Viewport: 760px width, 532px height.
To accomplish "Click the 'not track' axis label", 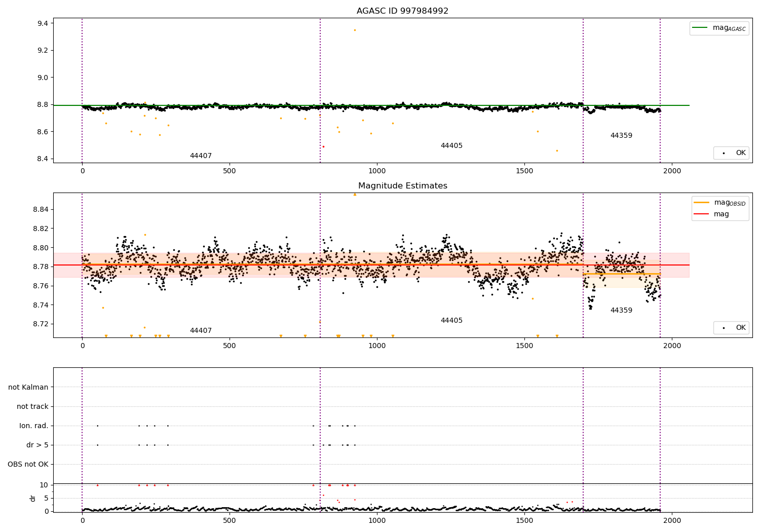I will click(32, 406).
